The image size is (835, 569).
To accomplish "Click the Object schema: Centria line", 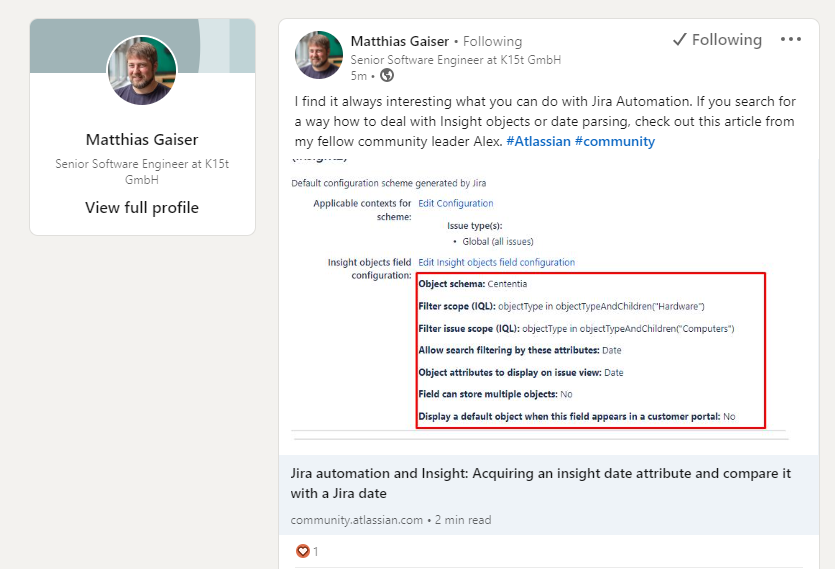I will 473,284.
